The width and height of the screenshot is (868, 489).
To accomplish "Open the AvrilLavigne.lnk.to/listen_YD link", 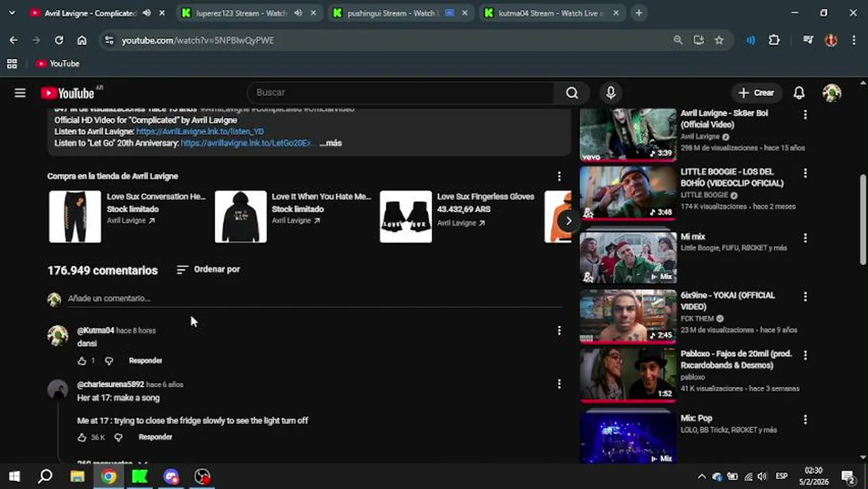I will click(x=200, y=132).
